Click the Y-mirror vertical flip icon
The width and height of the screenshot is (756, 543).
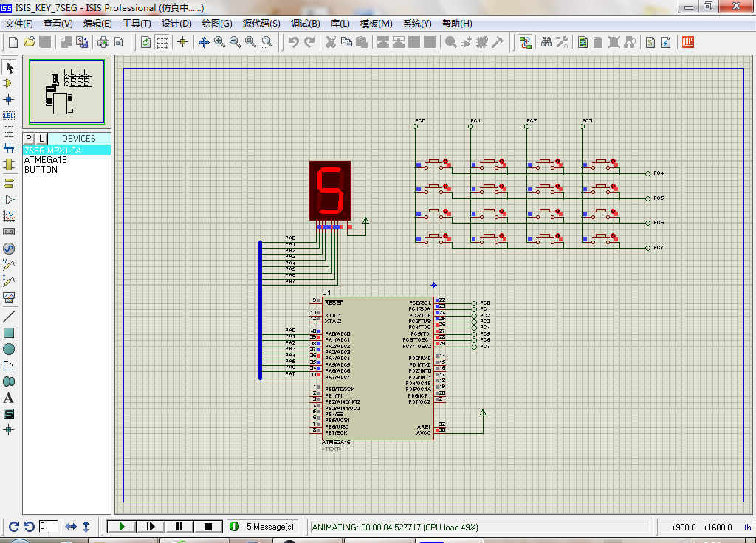coord(86,527)
